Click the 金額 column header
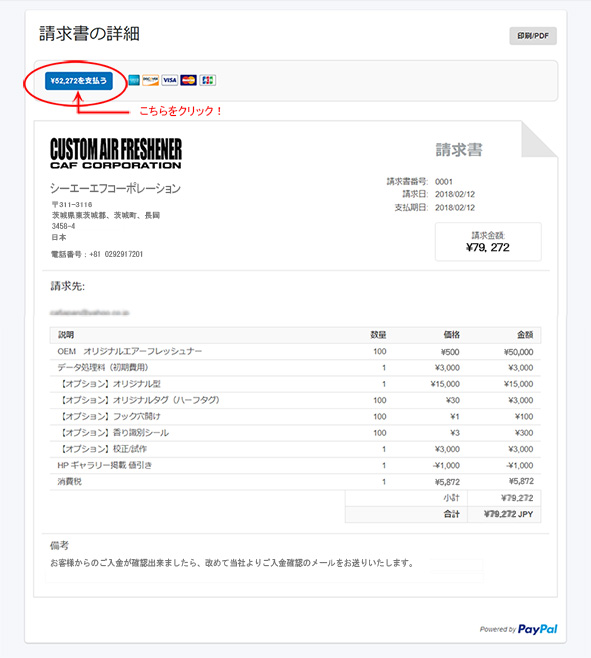 525,335
